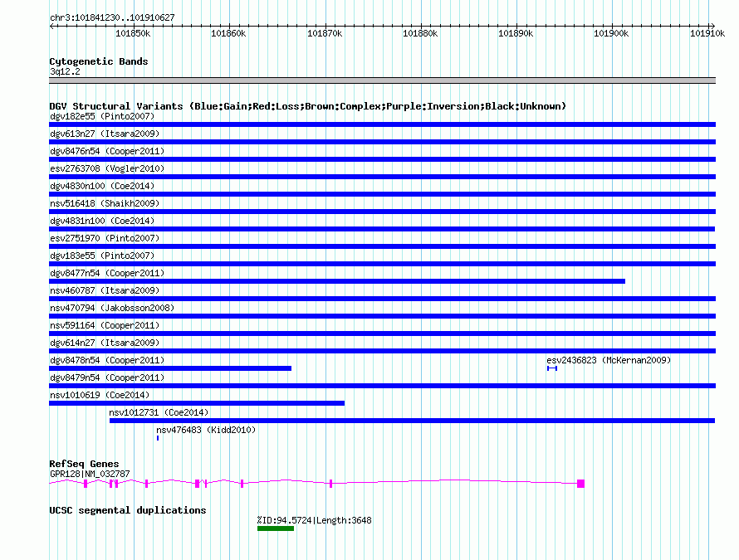Click the blue bar under dgv182e55
Screen dimensions: 739x560
click(382, 124)
